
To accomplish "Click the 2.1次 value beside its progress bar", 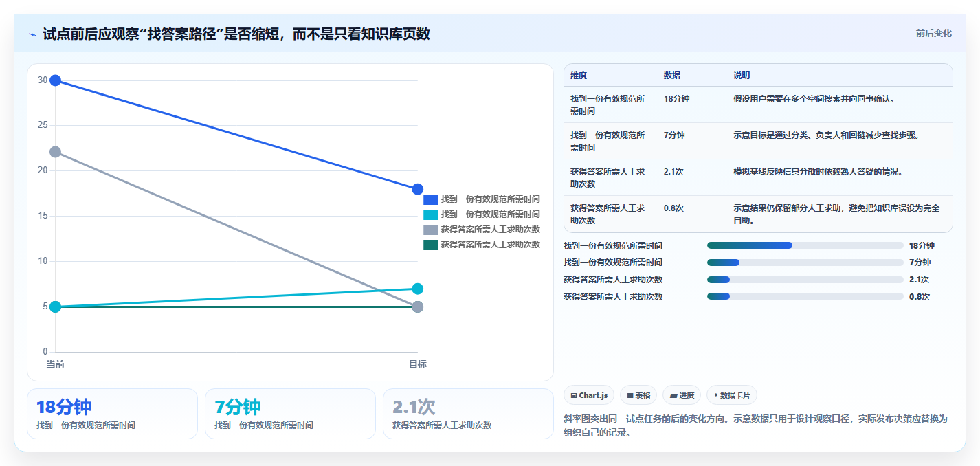I will point(919,280).
